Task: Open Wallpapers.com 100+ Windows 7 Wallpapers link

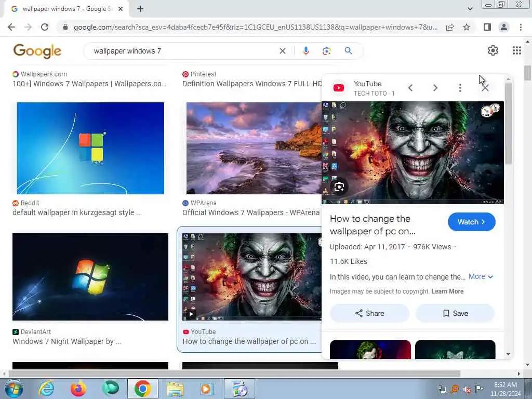Action: pos(89,84)
